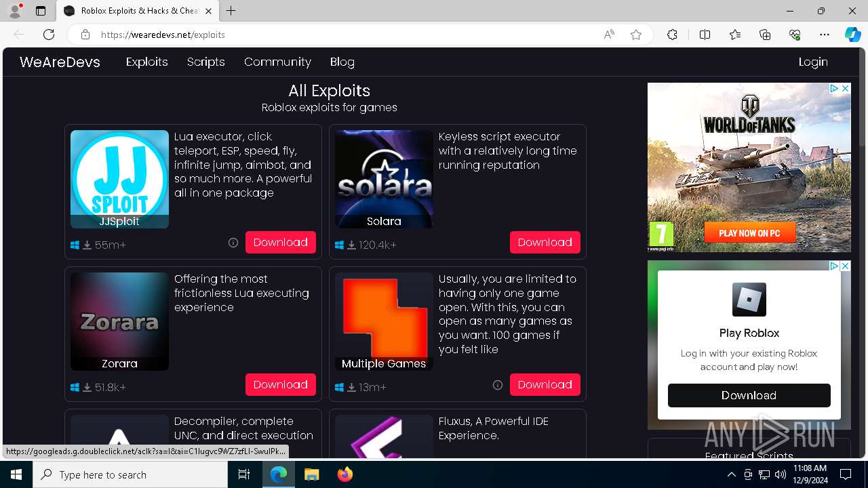868x488 pixels.
Task: Open the browser profile avatar icon
Action: [15, 11]
